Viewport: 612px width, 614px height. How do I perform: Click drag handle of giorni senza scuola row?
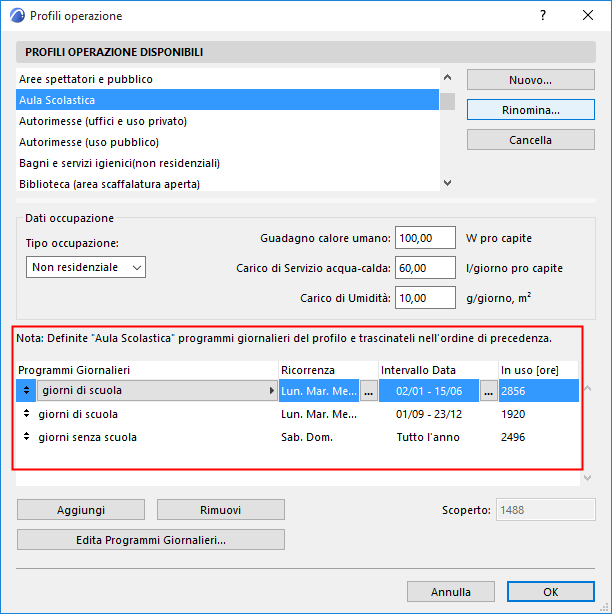(x=27, y=437)
